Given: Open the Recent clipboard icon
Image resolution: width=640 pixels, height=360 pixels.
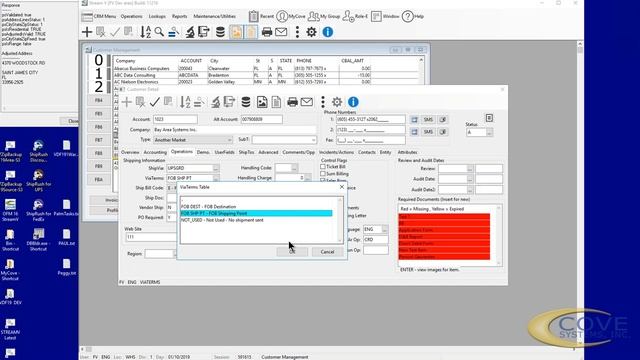Looking at the screenshot, I should point(253,16).
